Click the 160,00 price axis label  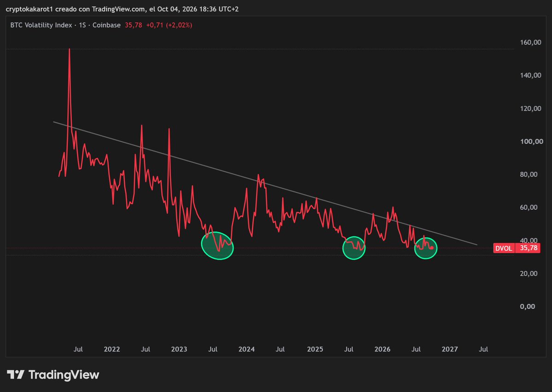530,42
